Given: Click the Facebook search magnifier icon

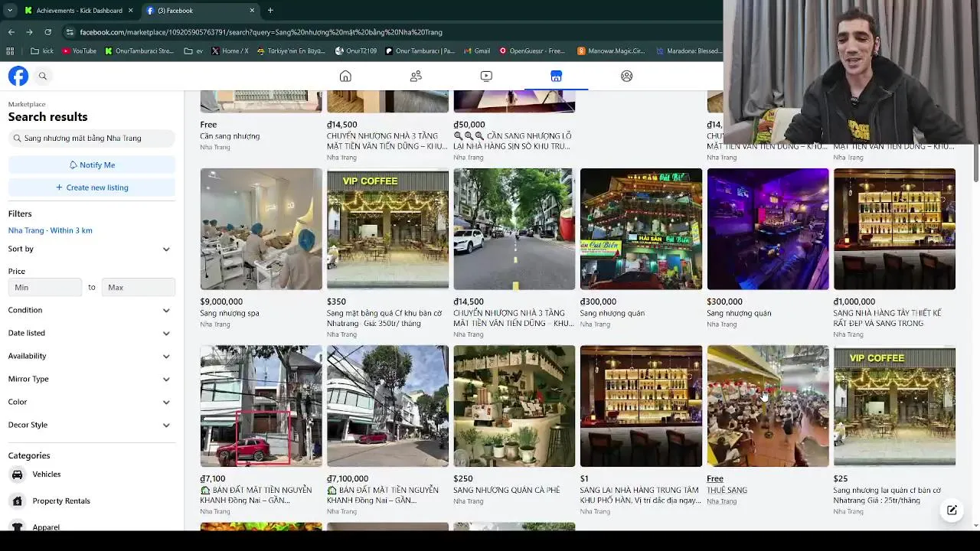Looking at the screenshot, I should pyautogui.click(x=43, y=76).
